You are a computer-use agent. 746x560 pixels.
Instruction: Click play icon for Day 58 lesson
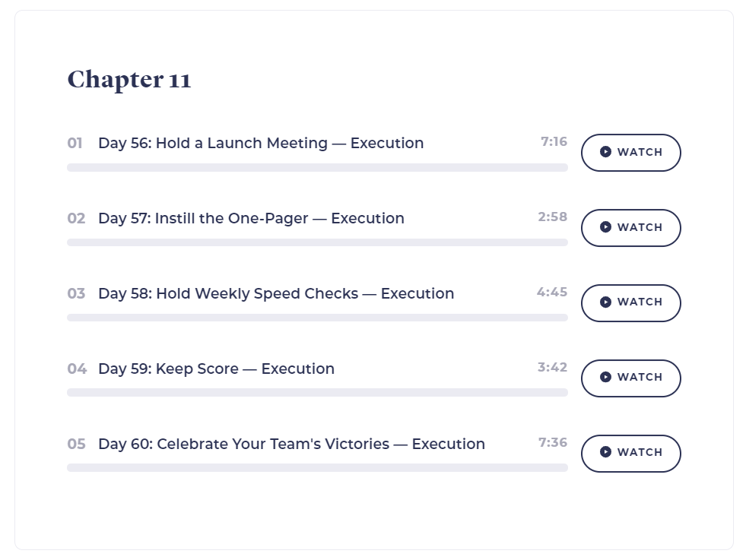[x=605, y=302]
